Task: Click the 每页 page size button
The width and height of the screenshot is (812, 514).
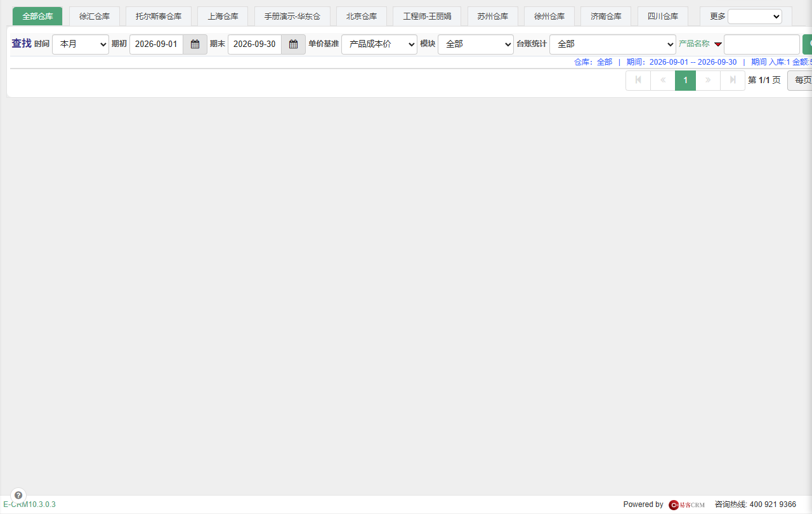Action: click(801, 81)
